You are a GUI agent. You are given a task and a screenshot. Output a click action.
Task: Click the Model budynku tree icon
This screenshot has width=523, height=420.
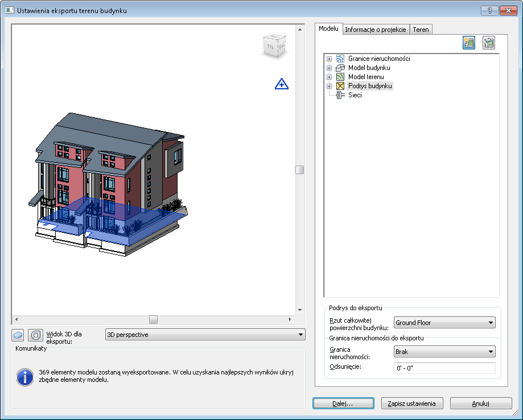click(340, 68)
